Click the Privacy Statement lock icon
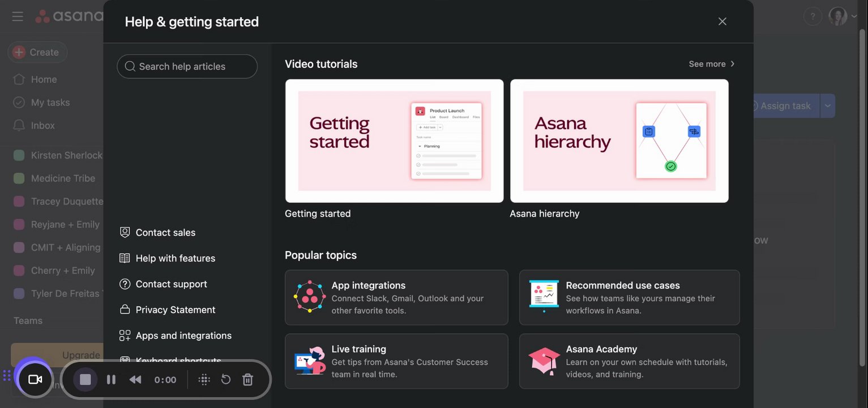The image size is (868, 408). click(125, 309)
